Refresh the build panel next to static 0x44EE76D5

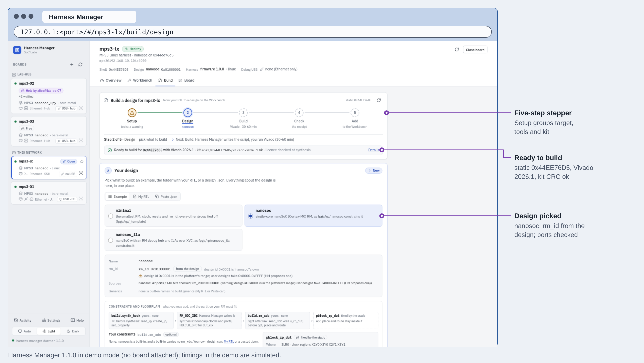pos(379,100)
